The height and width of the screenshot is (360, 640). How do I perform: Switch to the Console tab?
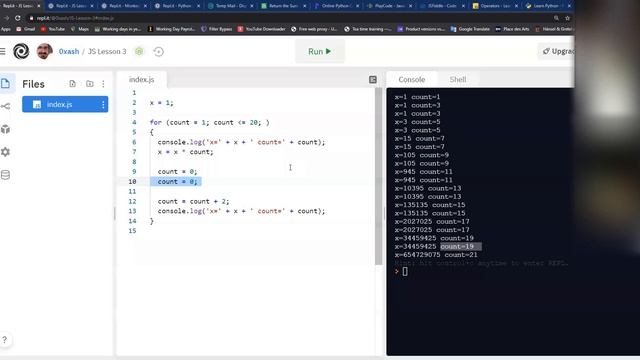[x=411, y=80]
